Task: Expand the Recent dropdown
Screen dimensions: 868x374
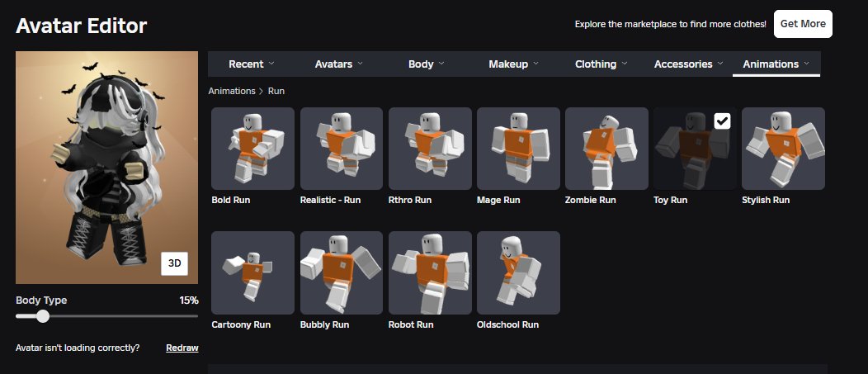Action: point(252,64)
